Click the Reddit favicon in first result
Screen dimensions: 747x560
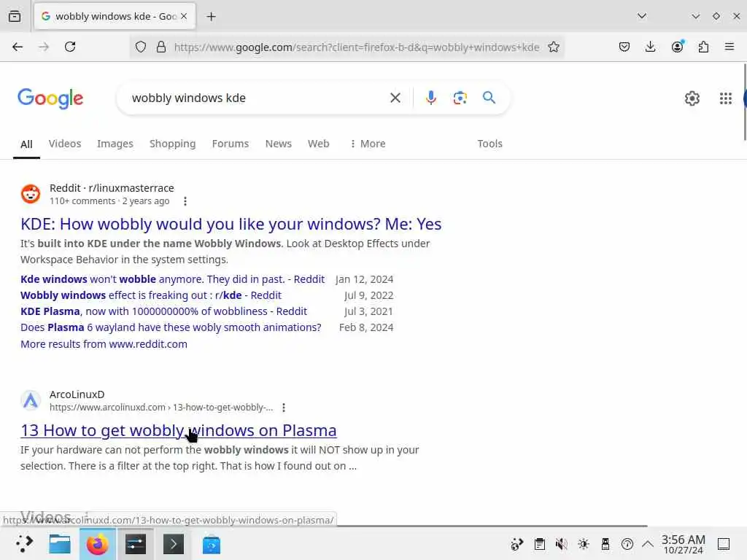pyautogui.click(x=31, y=194)
